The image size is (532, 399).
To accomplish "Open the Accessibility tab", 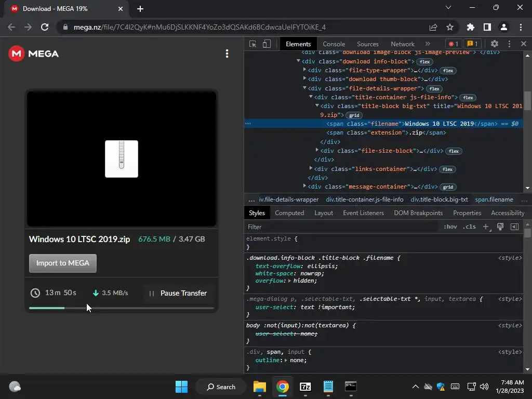I will 508,213.
